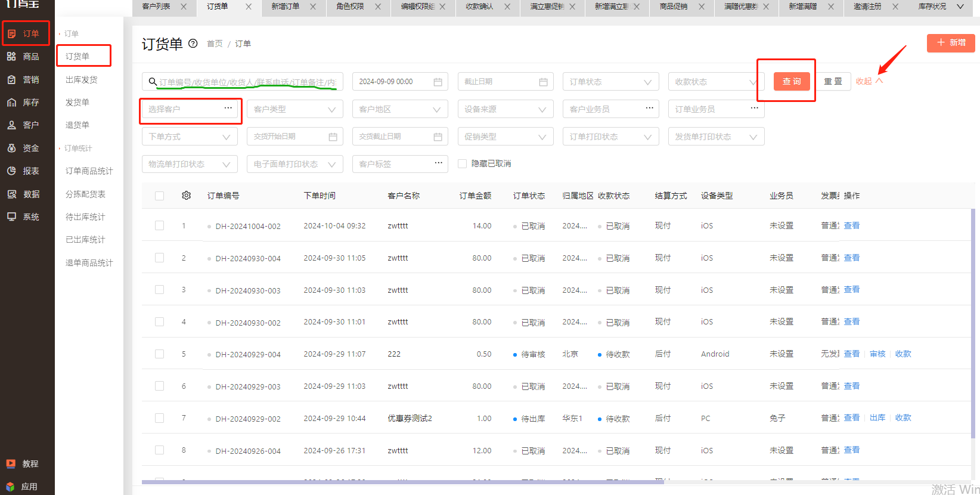Screen dimensions: 980x495
Task: Open the 客户地区 dropdown
Action: (400, 109)
